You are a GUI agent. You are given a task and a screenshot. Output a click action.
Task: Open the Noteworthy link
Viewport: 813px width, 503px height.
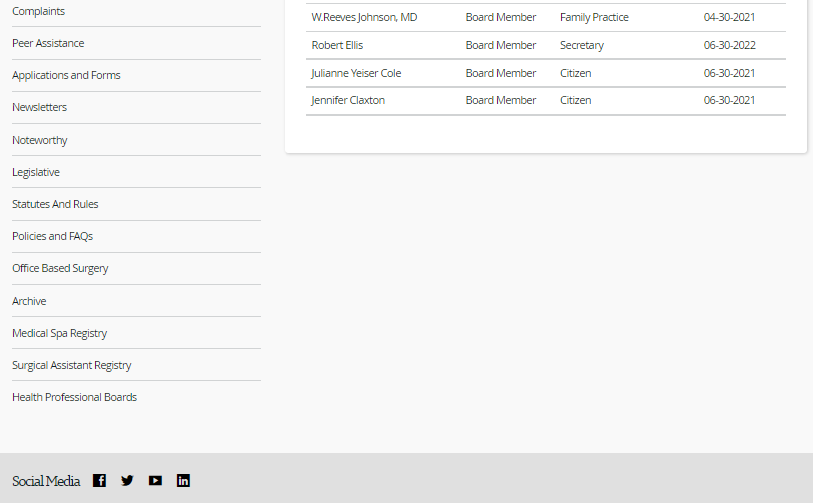tap(40, 140)
